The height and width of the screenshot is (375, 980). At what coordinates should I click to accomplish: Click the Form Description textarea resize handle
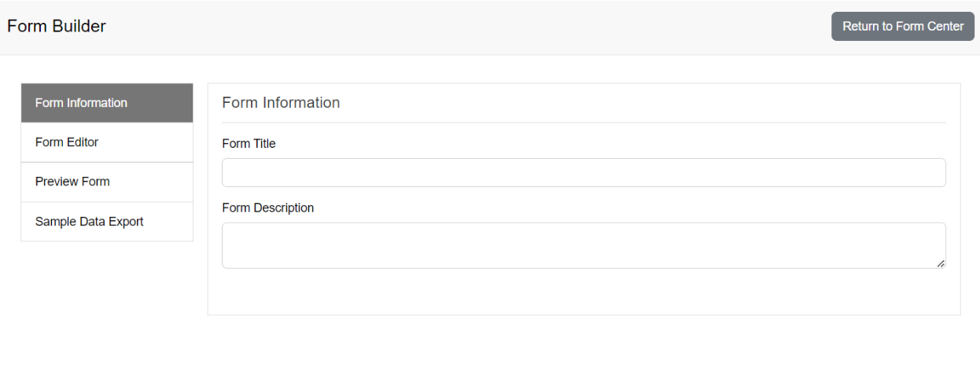[941, 263]
